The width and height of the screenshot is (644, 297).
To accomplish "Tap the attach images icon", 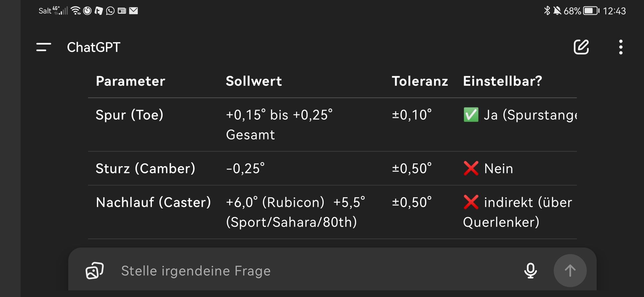I will [95, 271].
